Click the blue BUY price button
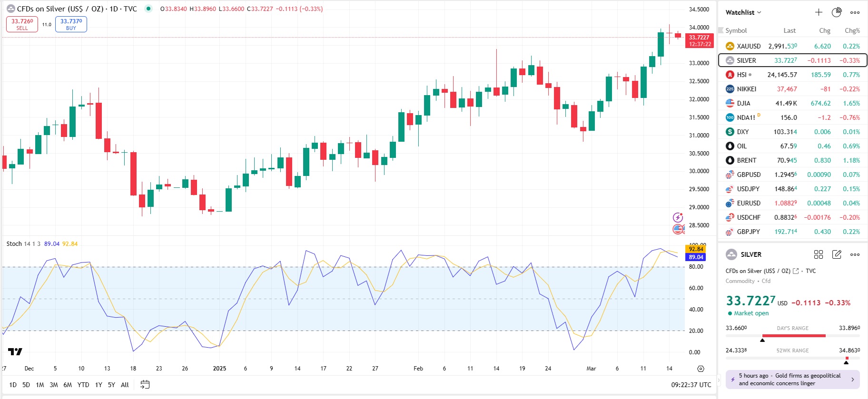868x399 pixels. (71, 24)
